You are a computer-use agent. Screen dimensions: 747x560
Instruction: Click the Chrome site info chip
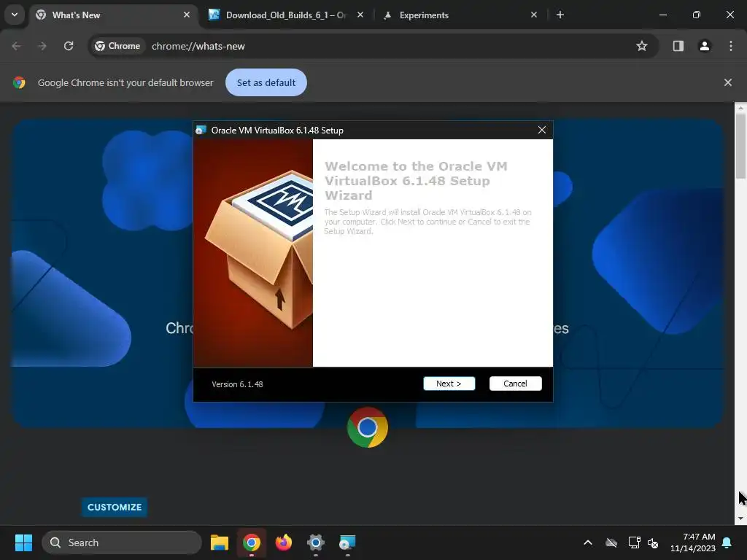click(x=117, y=46)
